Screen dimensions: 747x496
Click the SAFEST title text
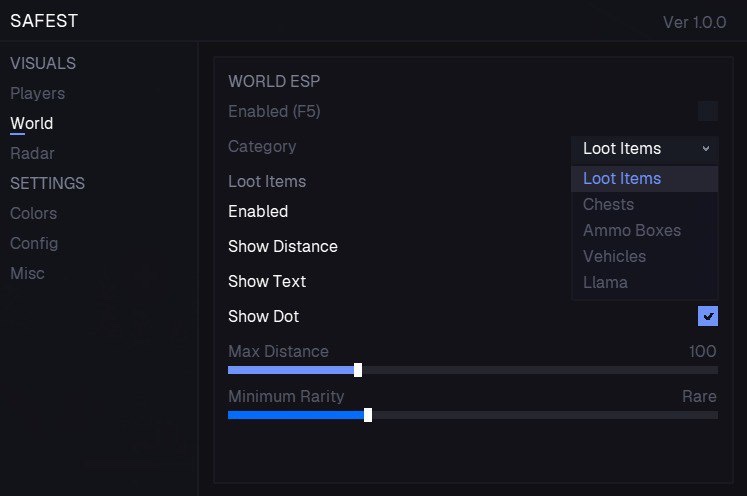coord(44,21)
